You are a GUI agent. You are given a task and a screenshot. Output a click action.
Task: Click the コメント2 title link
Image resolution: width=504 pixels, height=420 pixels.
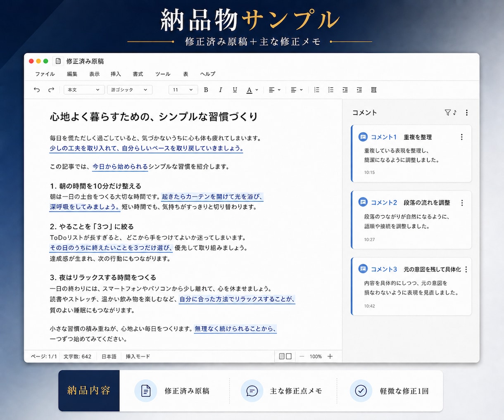point(384,202)
